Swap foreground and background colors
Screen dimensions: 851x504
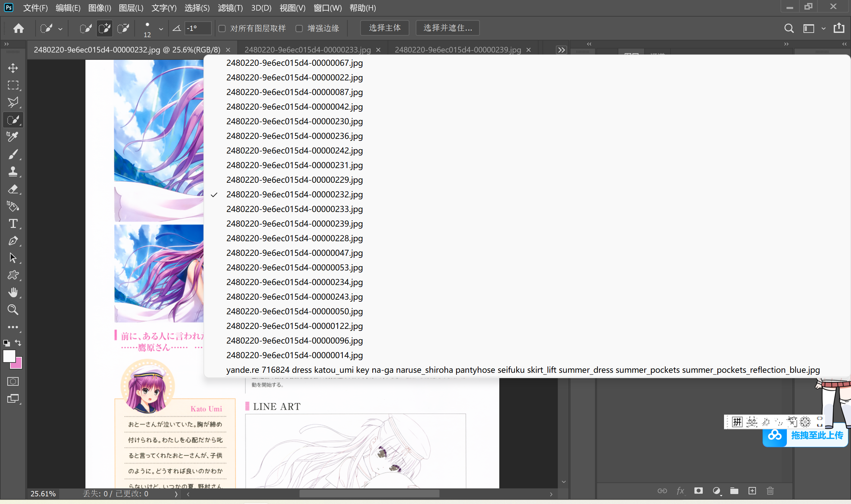pyautogui.click(x=18, y=343)
